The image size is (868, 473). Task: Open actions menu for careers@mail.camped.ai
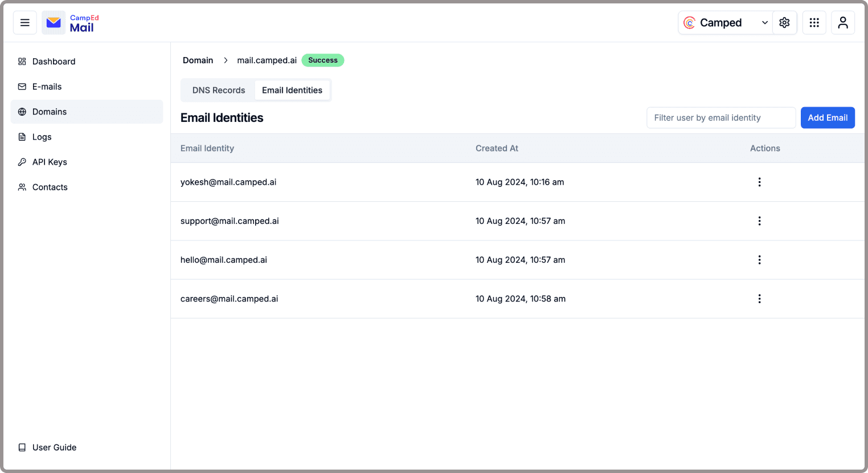tap(759, 299)
